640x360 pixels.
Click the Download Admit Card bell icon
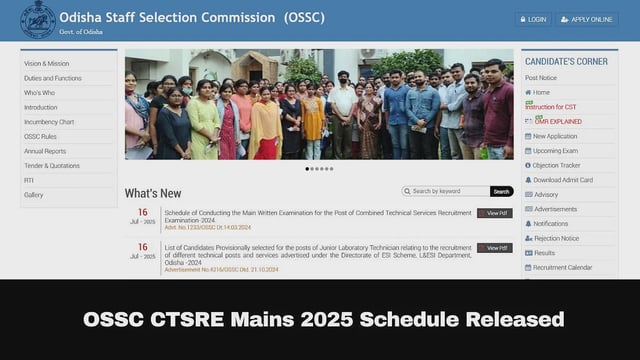tap(528, 180)
